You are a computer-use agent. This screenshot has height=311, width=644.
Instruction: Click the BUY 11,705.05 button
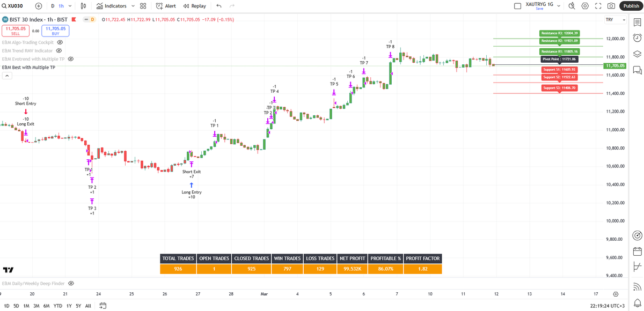[x=55, y=31]
